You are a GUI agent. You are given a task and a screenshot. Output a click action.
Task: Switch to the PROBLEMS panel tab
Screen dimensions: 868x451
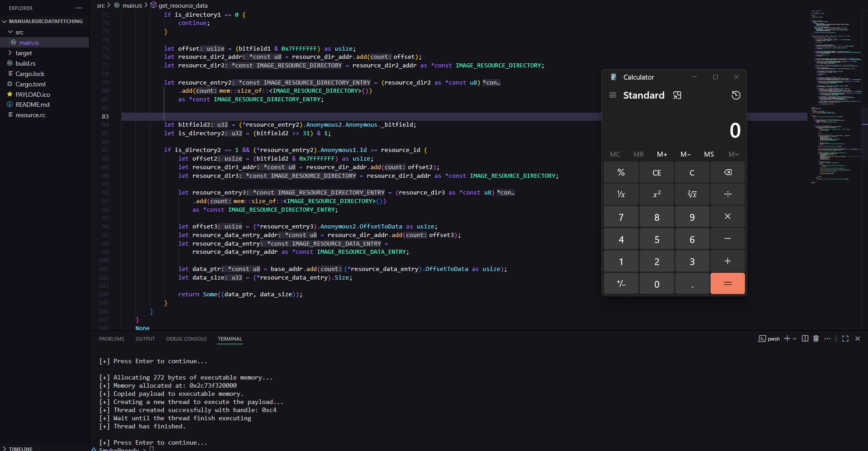111,339
